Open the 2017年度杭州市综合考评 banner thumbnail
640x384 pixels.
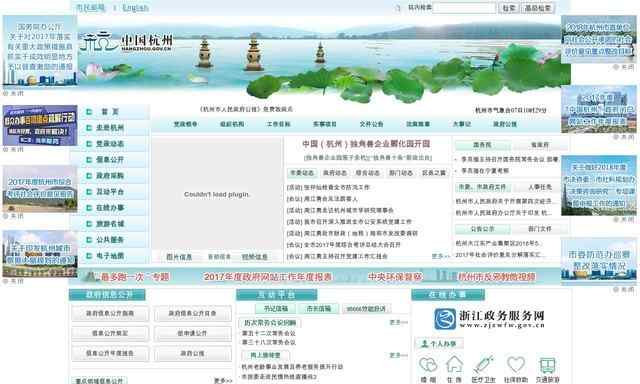[40, 189]
